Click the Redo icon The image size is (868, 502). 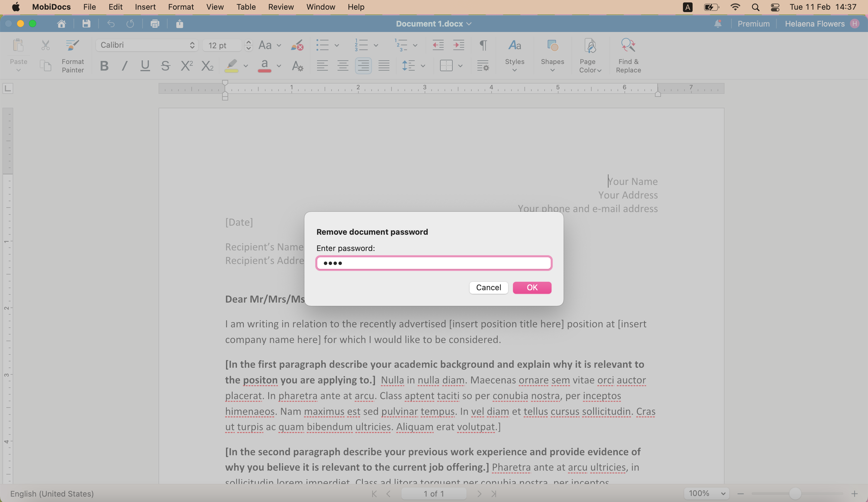pos(130,24)
